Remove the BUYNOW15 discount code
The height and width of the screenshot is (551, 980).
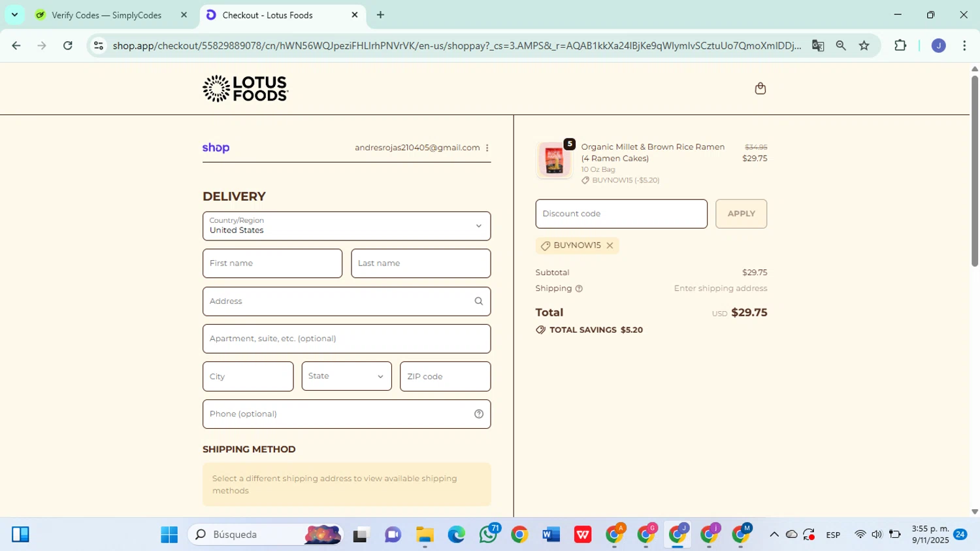click(610, 246)
